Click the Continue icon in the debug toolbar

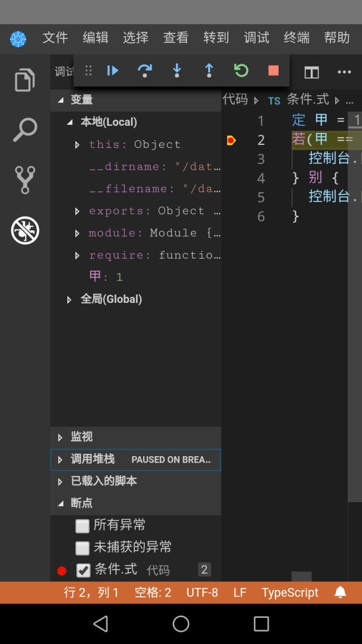click(x=112, y=70)
